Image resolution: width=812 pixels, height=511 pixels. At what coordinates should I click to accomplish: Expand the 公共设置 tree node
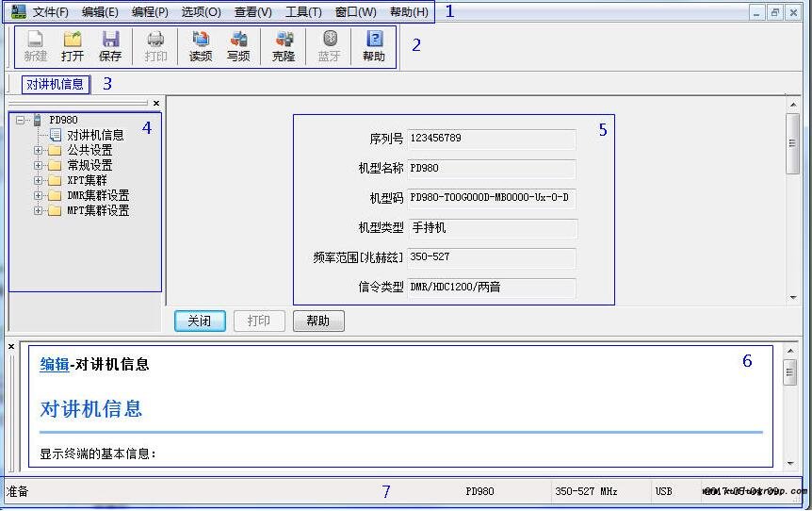click(x=38, y=150)
